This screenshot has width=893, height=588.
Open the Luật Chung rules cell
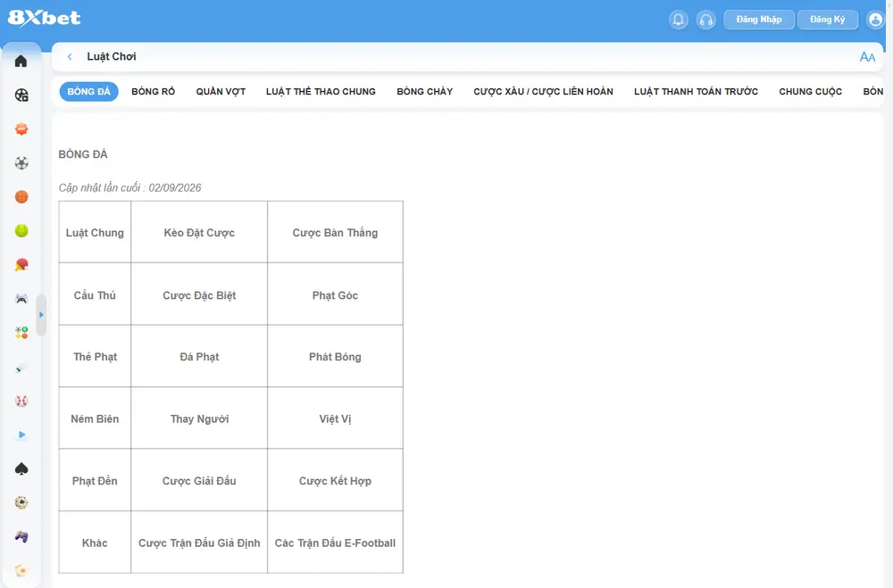[x=95, y=232]
